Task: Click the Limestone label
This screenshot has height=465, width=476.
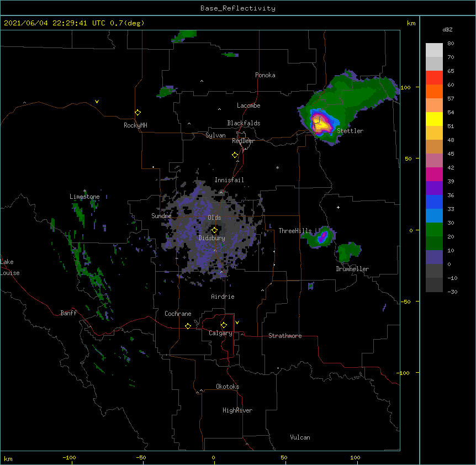Action: click(84, 197)
